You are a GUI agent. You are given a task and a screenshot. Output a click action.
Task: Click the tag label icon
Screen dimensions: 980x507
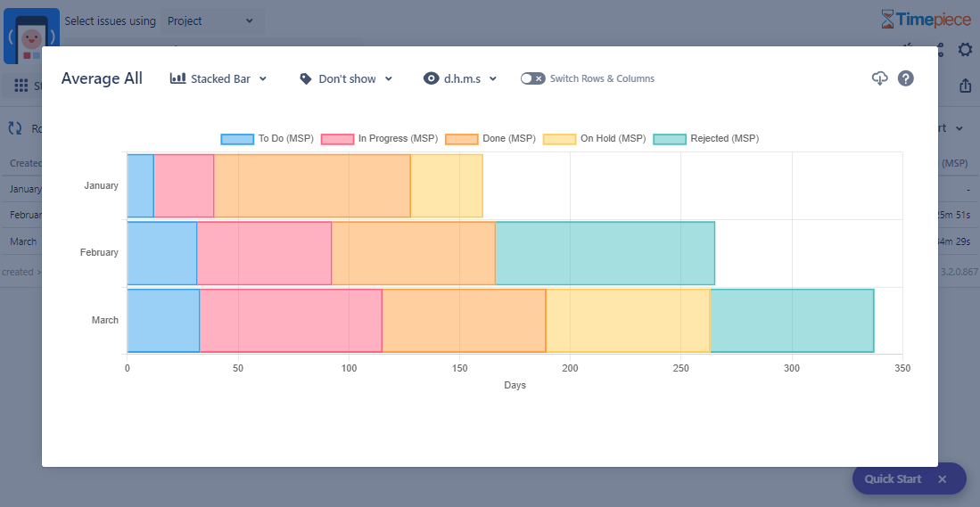pyautogui.click(x=306, y=78)
